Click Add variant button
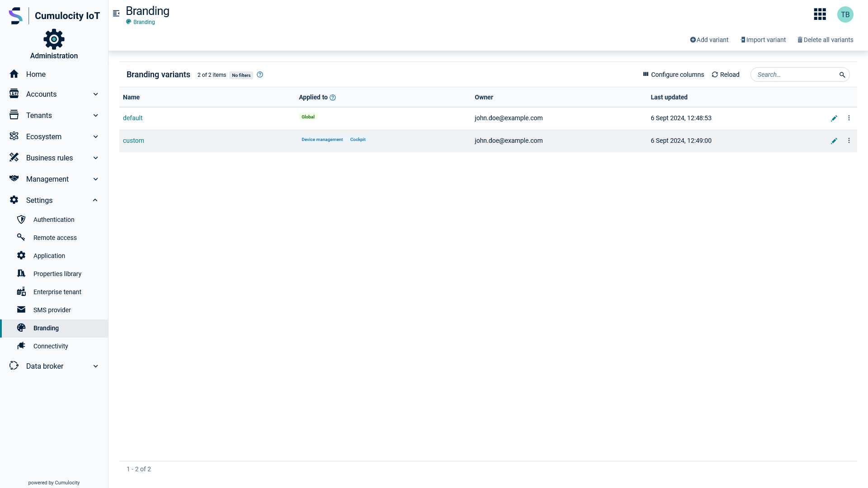The image size is (868, 488). 709,40
